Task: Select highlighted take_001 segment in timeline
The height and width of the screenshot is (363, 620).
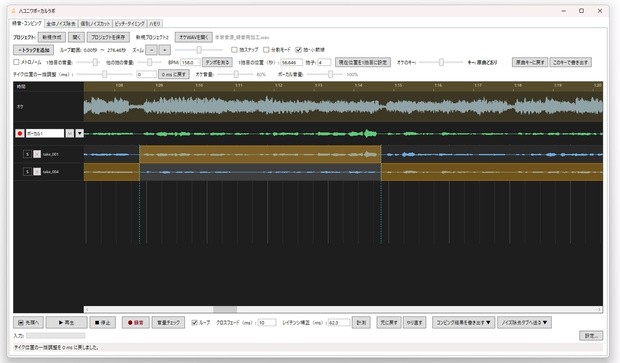Action: pyautogui.click(x=260, y=154)
